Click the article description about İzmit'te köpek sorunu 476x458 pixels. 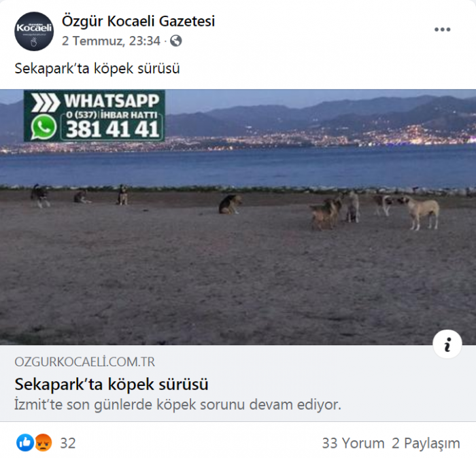(178, 404)
